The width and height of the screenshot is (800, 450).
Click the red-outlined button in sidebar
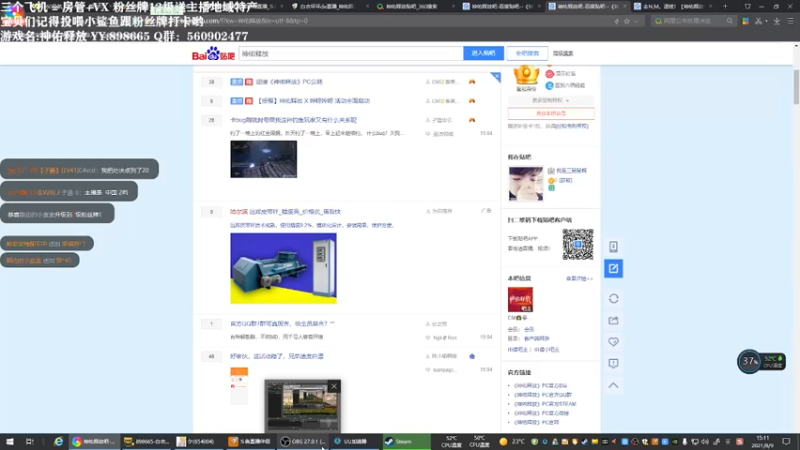[x=551, y=113]
